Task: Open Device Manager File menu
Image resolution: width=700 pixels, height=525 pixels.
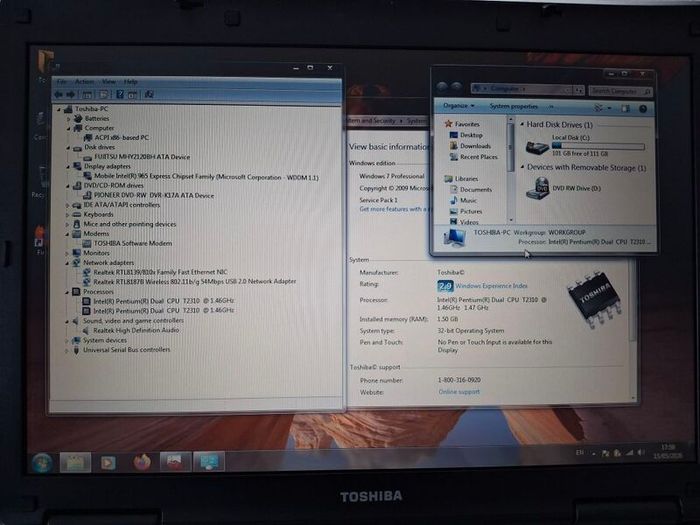Action: tap(62, 82)
